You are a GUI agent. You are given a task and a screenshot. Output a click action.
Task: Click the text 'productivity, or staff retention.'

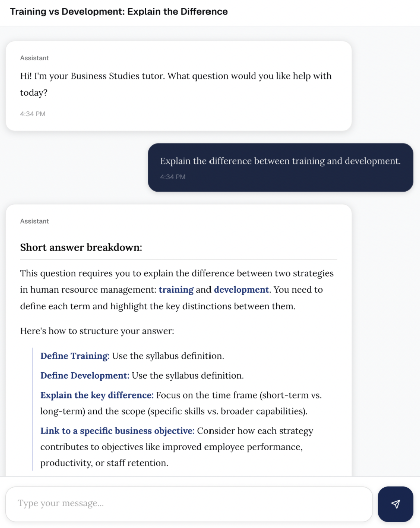pos(104,463)
